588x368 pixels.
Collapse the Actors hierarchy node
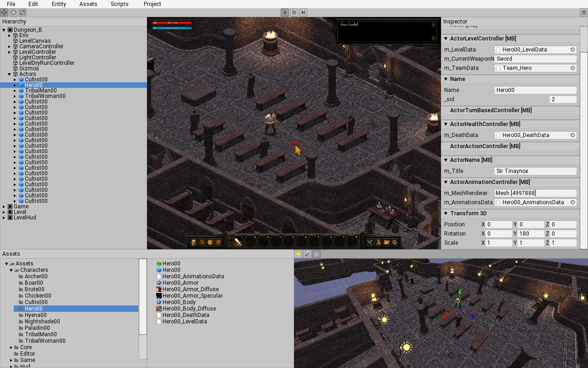(10, 74)
